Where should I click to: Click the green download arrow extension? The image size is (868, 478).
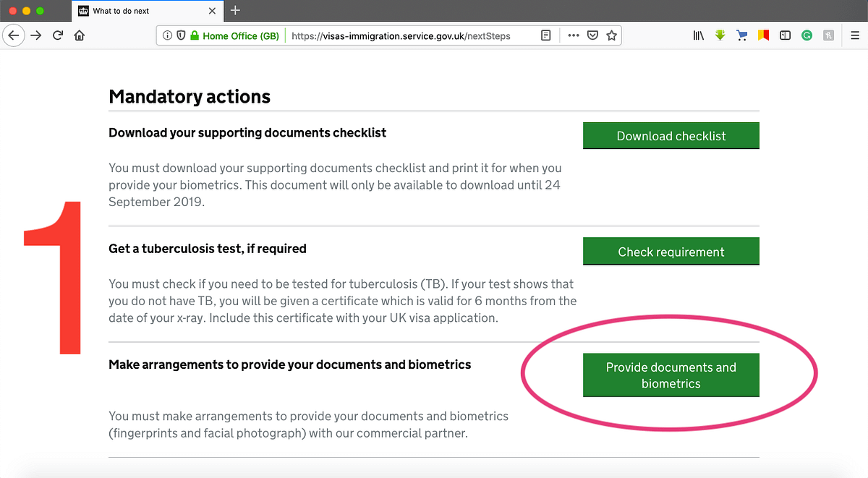pos(720,35)
